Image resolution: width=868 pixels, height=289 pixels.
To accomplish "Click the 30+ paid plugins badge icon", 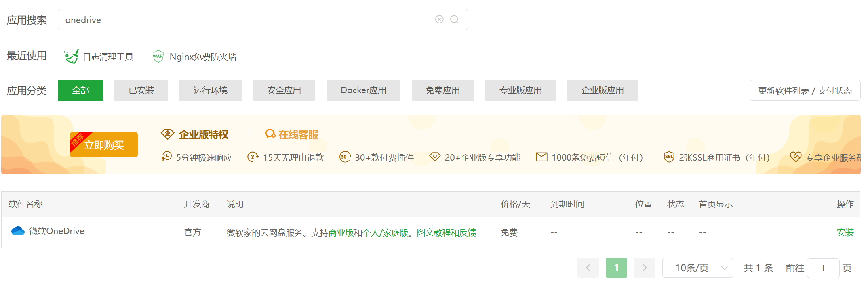I will pos(345,157).
